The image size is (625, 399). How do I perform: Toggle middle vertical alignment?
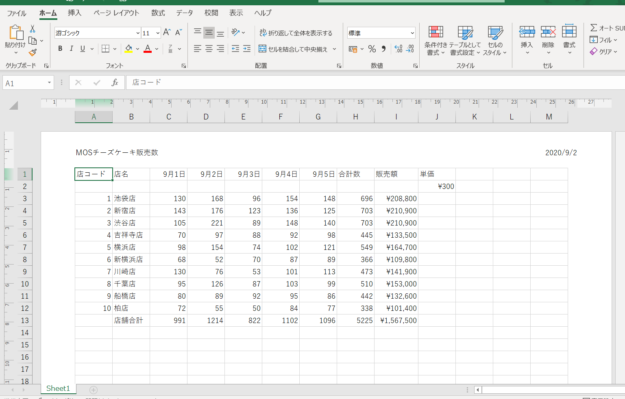coord(209,32)
